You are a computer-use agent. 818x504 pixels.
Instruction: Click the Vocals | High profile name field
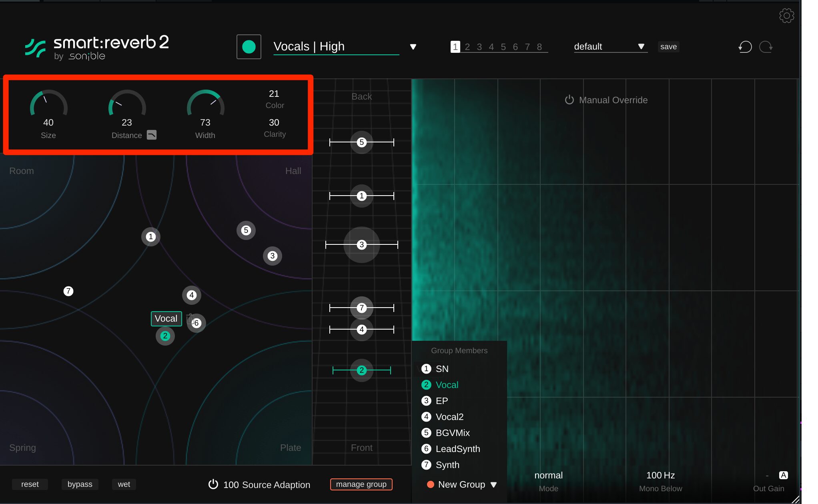click(x=336, y=47)
